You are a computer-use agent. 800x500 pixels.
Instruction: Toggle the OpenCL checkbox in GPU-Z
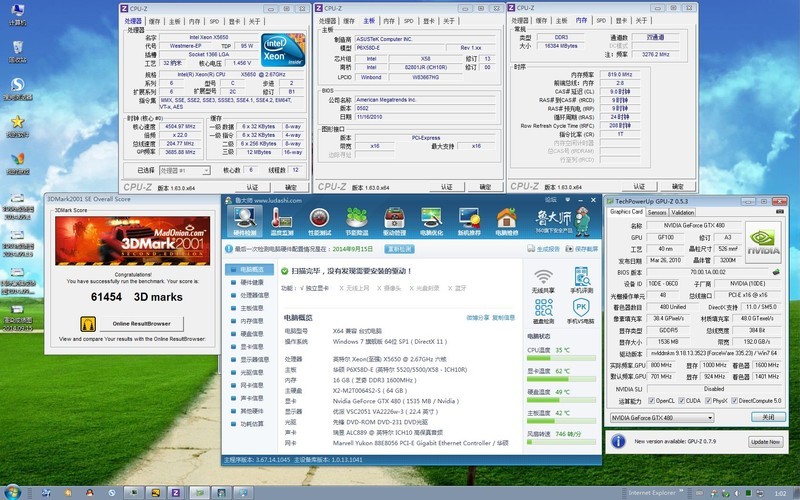coord(651,401)
